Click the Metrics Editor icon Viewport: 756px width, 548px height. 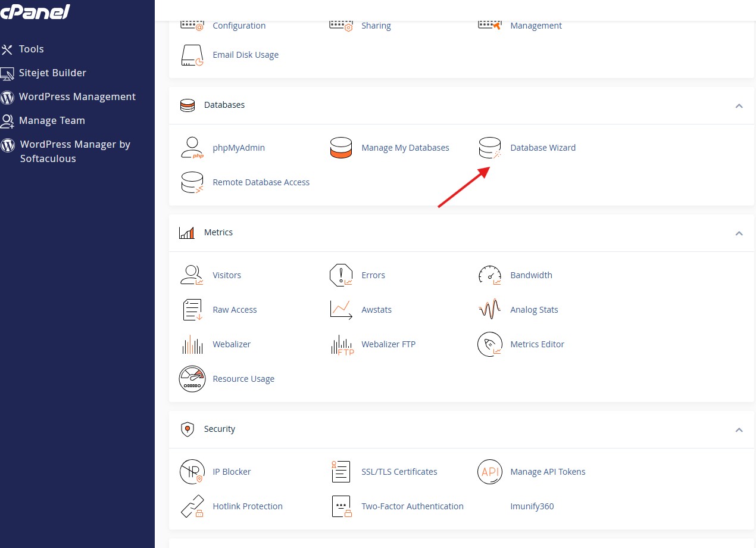[490, 344]
